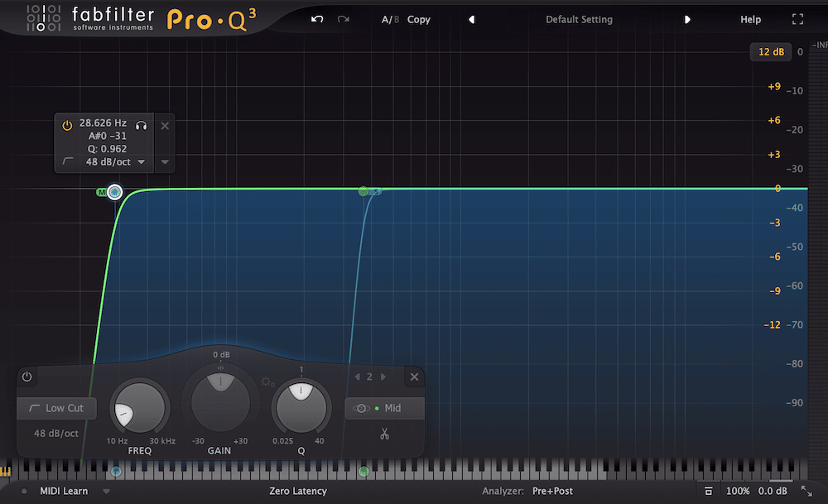Expand the band info box options arrow
828x504 pixels.
165,162
